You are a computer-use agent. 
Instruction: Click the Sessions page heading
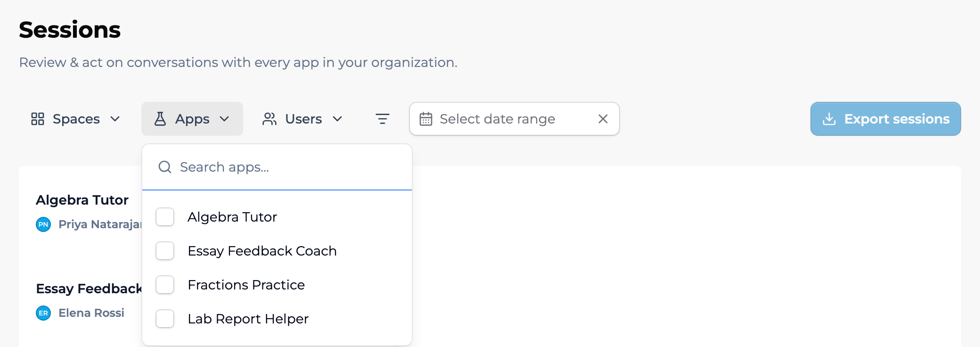[70, 30]
